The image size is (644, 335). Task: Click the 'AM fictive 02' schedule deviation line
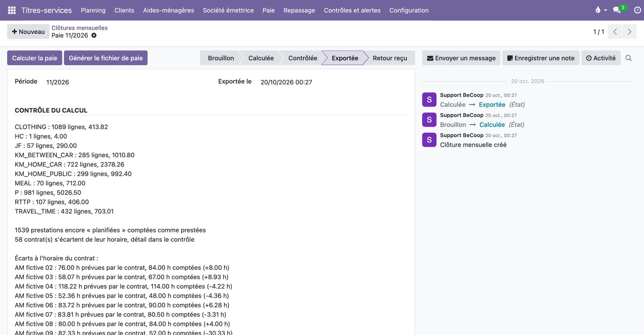pyautogui.click(x=122, y=268)
